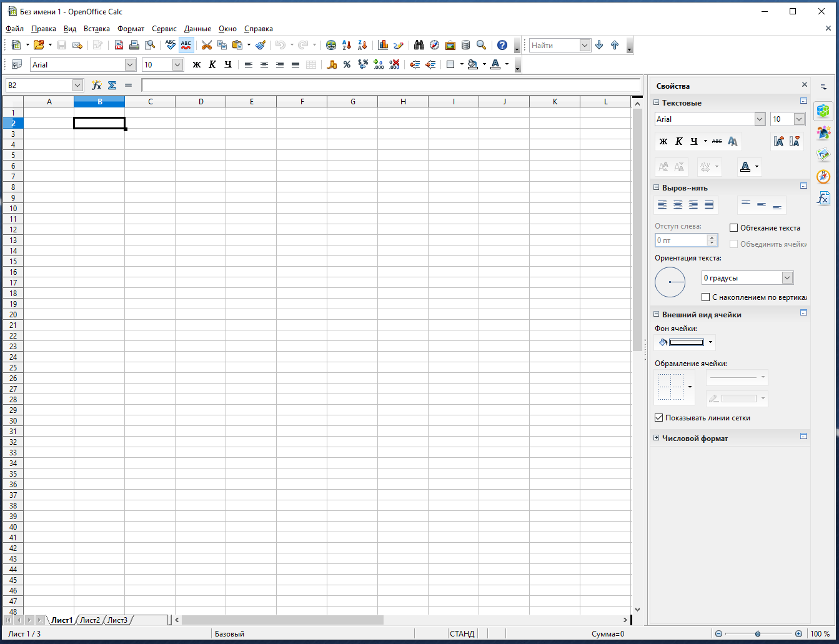This screenshot has width=839, height=644.
Task: Toggle AutoSpellcheck with the red wavy ABC icon
Action: 186,45
